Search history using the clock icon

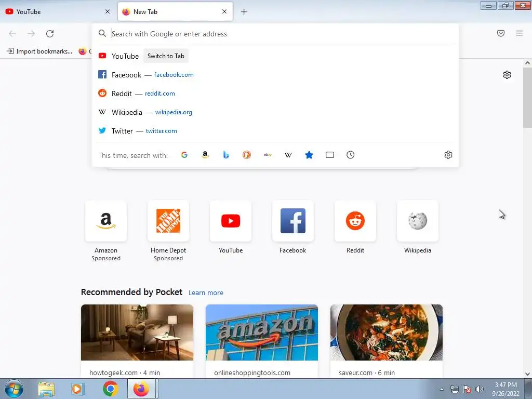[x=351, y=155]
